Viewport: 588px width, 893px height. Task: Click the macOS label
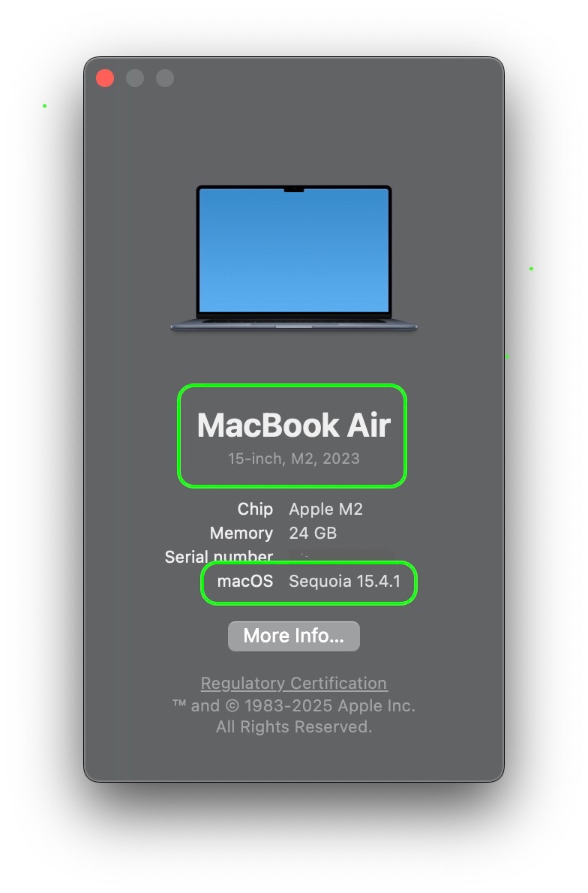pos(245,581)
